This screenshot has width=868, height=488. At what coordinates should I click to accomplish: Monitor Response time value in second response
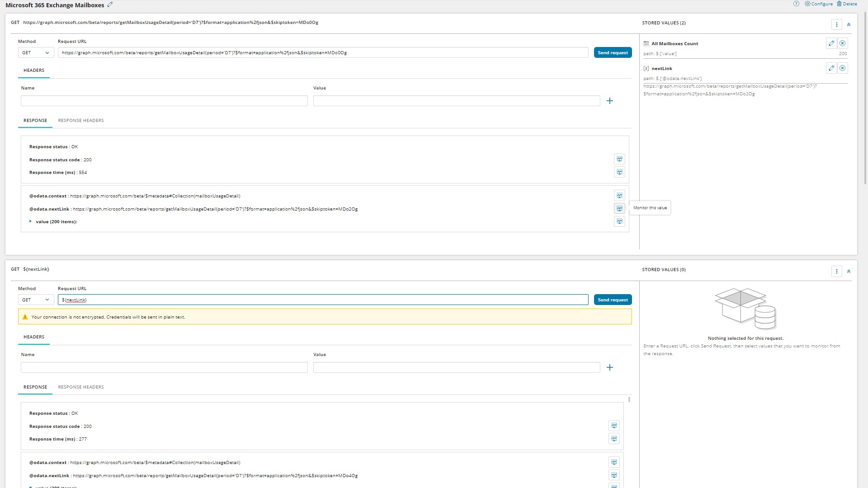point(614,439)
